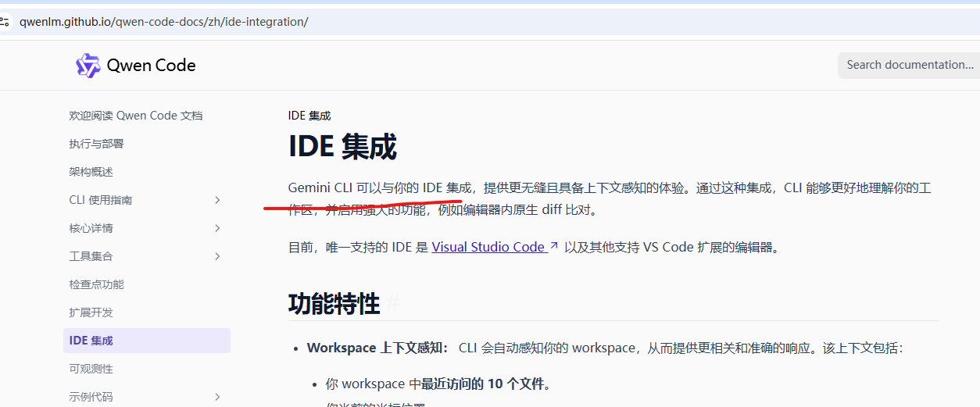Click the IDE 集成 breadcrumb text
980x407 pixels.
coord(309,116)
